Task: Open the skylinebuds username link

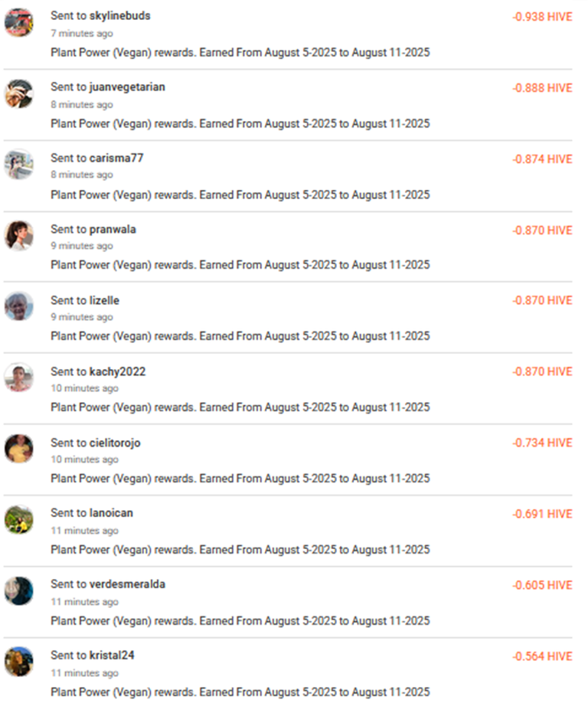Action: tap(119, 15)
